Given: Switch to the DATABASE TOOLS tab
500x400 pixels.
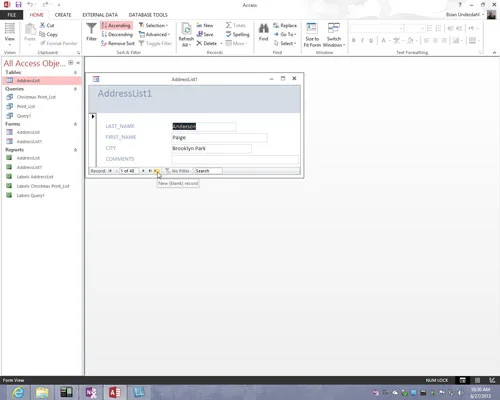Looking at the screenshot, I should [x=148, y=15].
